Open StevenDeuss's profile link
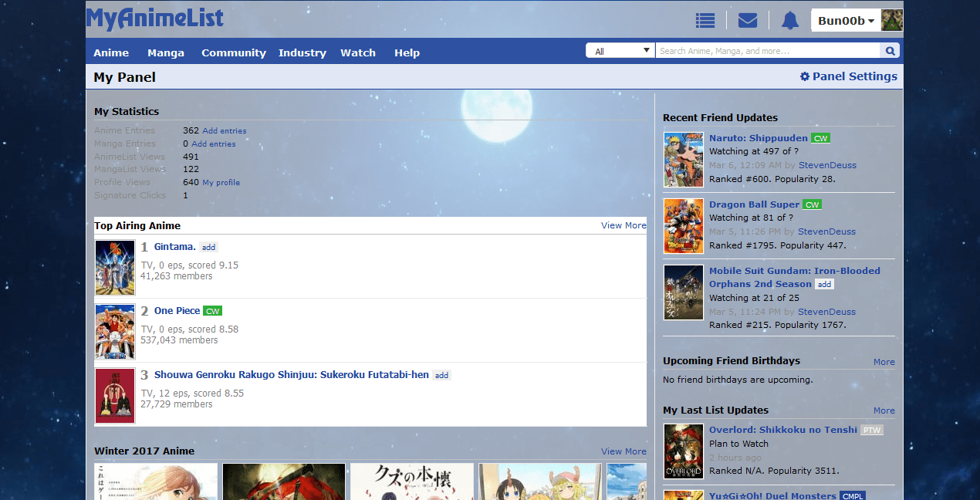This screenshot has width=980, height=500. point(826,164)
